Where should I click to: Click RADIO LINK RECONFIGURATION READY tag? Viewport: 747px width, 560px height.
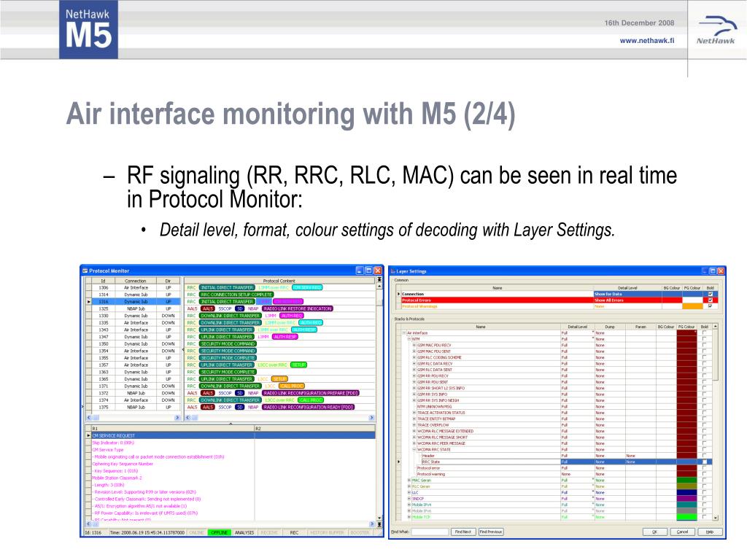pos(309,407)
